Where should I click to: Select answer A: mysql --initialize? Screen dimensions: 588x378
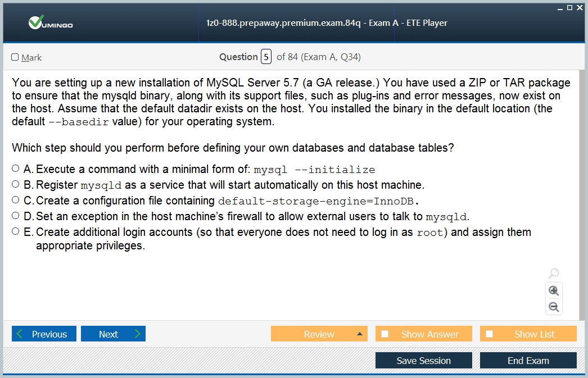(15, 168)
